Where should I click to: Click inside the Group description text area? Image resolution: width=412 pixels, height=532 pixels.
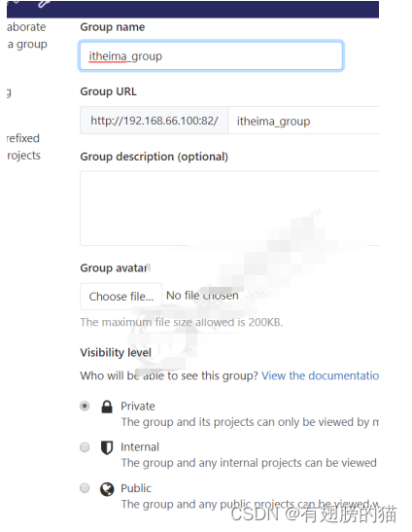click(x=229, y=208)
